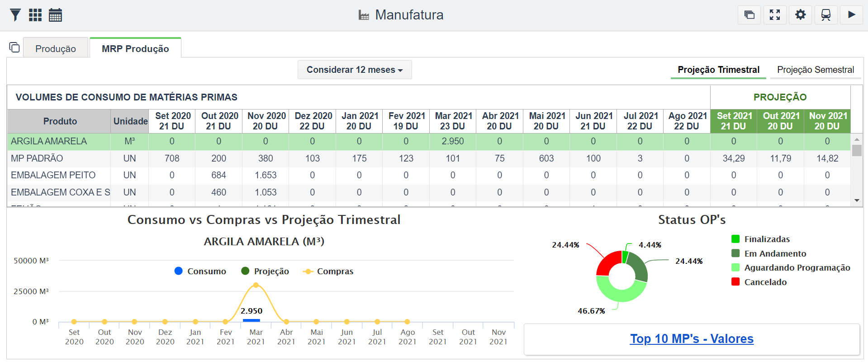Click the Produto column header
This screenshot has height=362, width=868.
click(60, 121)
